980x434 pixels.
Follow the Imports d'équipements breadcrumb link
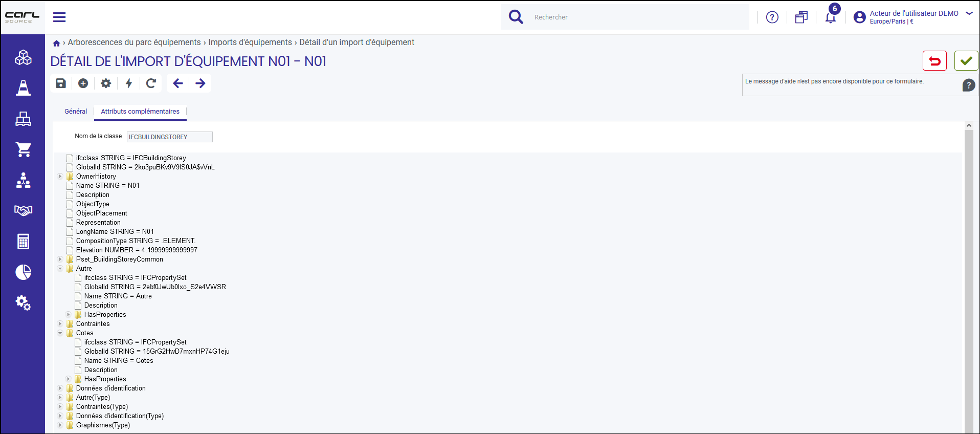click(x=250, y=42)
